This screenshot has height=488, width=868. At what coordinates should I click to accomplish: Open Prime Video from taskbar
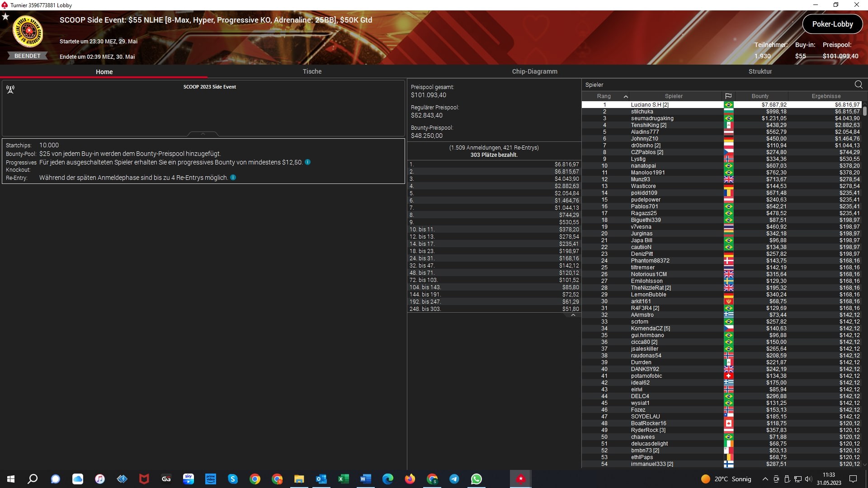coord(211,479)
